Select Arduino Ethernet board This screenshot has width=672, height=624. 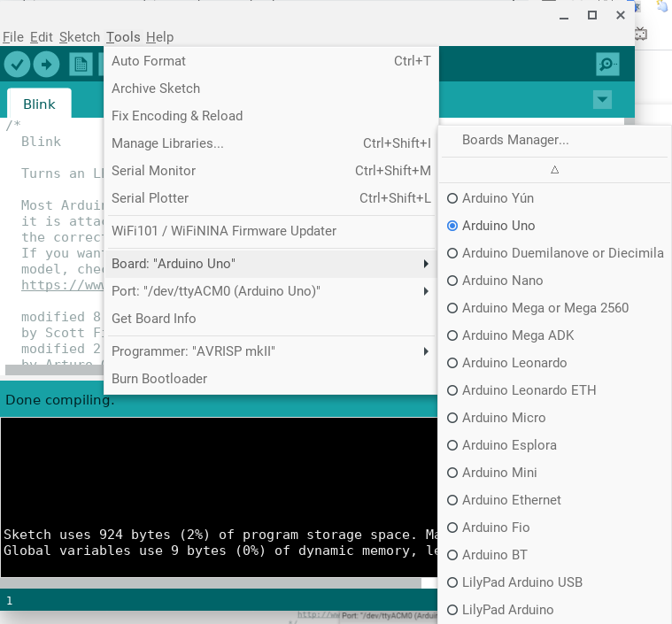tap(554, 500)
